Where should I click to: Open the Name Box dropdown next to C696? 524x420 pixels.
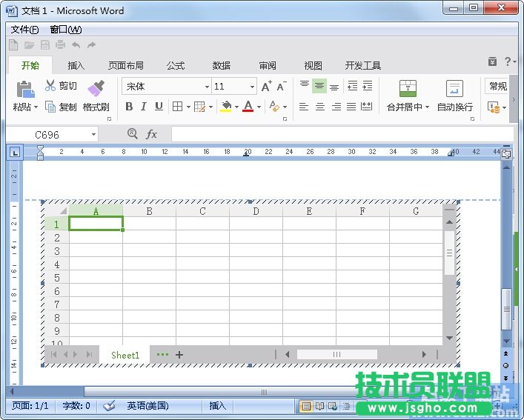[93, 135]
